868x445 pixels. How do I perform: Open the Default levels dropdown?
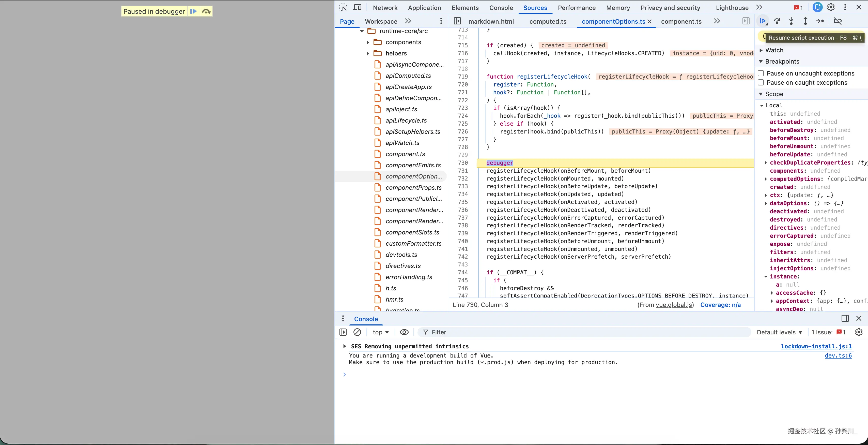pyautogui.click(x=779, y=332)
